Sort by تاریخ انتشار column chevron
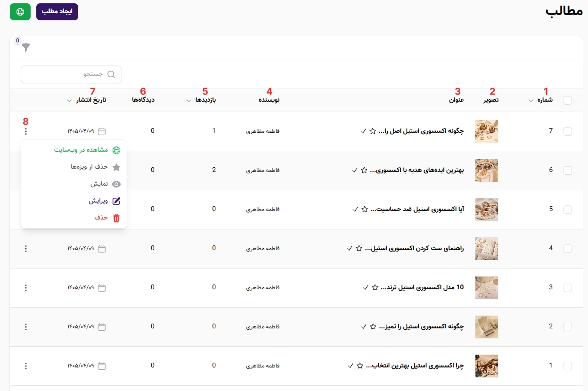Screen dimensions: 588x391 [69, 100]
